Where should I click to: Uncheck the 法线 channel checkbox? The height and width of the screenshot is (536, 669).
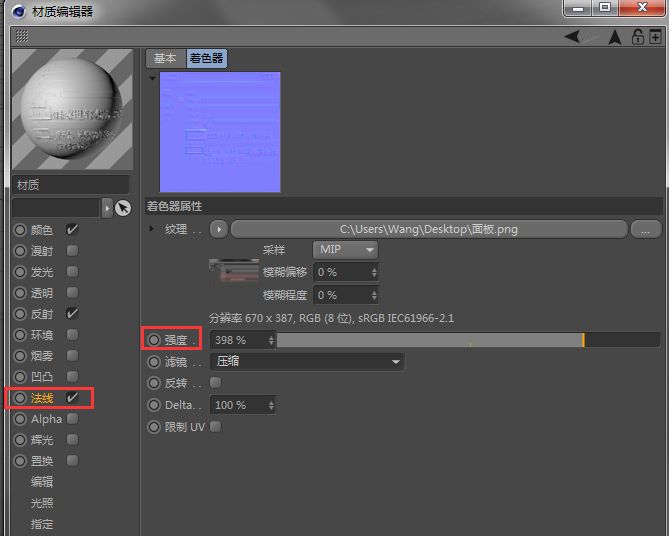72,397
